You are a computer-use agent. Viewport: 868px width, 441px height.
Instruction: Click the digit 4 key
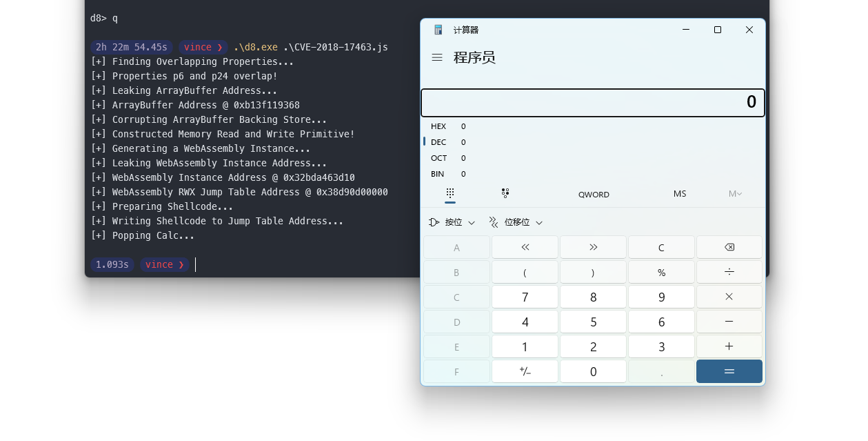pyautogui.click(x=525, y=322)
